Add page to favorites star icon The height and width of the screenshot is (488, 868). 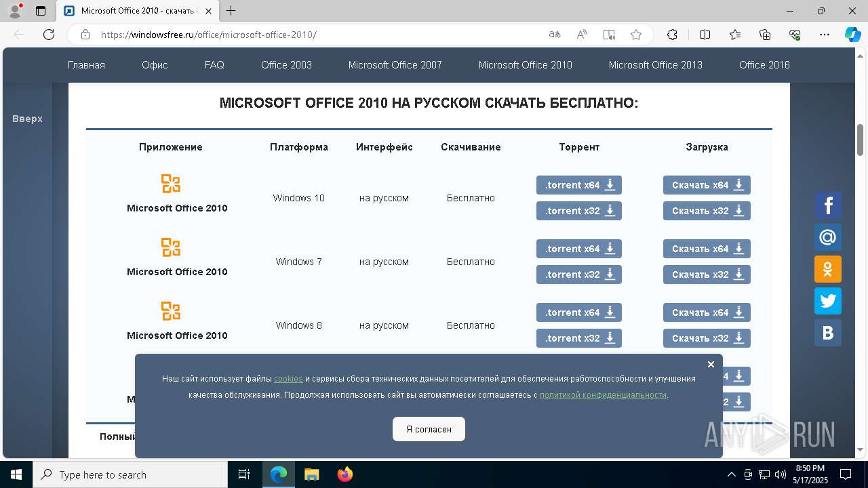pyautogui.click(x=635, y=35)
